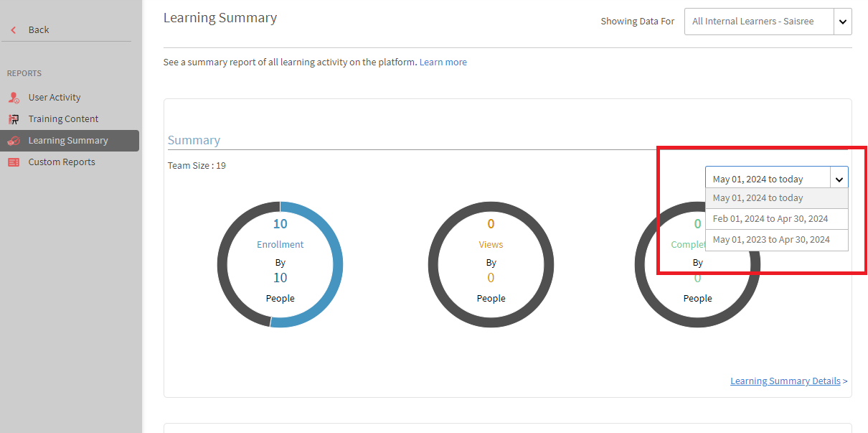Click the Back label in sidebar
868x433 pixels.
click(x=39, y=30)
